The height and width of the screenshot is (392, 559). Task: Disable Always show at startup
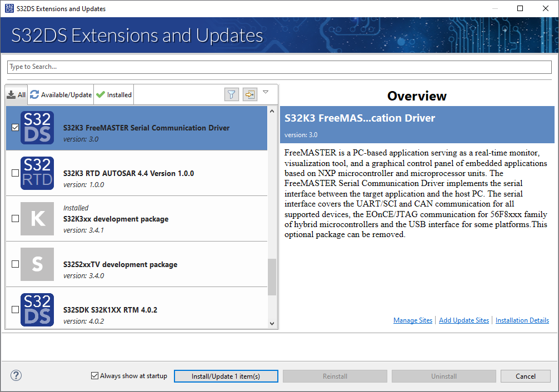pyautogui.click(x=94, y=375)
